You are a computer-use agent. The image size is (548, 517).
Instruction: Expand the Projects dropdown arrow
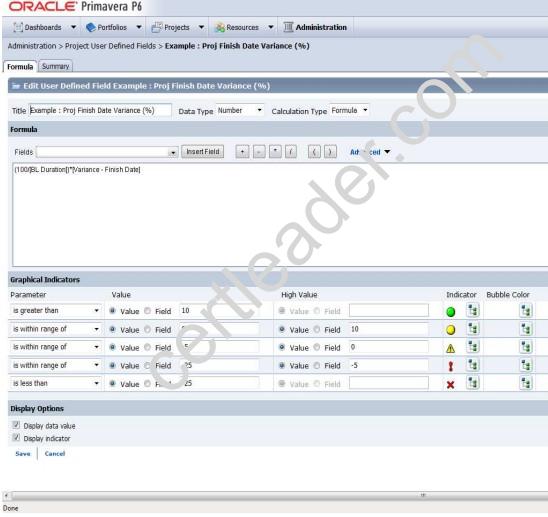[x=201, y=27]
